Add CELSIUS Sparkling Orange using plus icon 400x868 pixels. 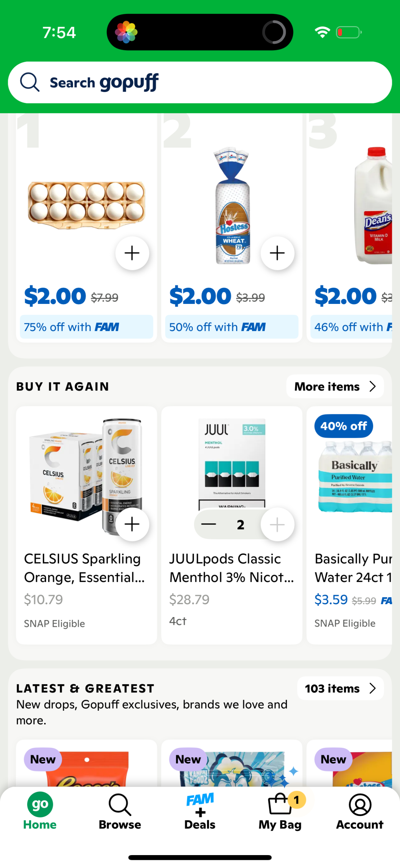[x=132, y=524]
